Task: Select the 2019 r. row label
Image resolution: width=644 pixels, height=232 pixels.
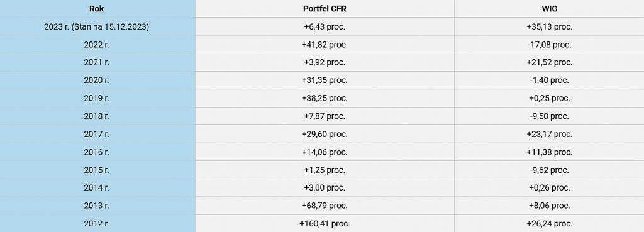Action: click(x=96, y=98)
